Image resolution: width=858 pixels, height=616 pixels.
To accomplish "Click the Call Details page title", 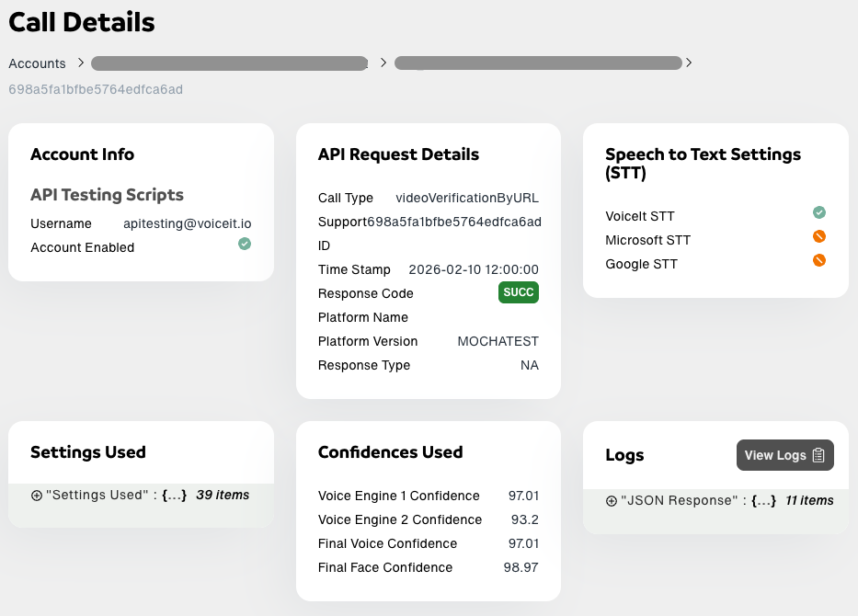I will pos(82,22).
